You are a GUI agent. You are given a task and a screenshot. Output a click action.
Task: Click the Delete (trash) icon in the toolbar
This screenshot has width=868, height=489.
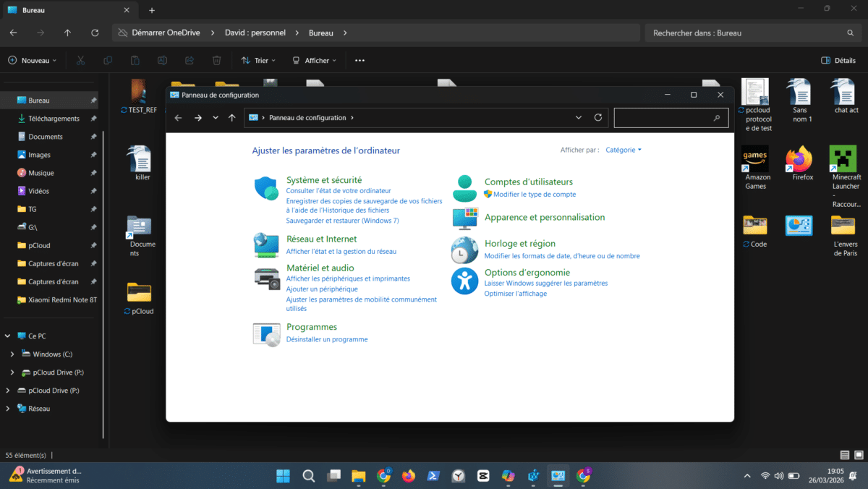click(x=216, y=60)
